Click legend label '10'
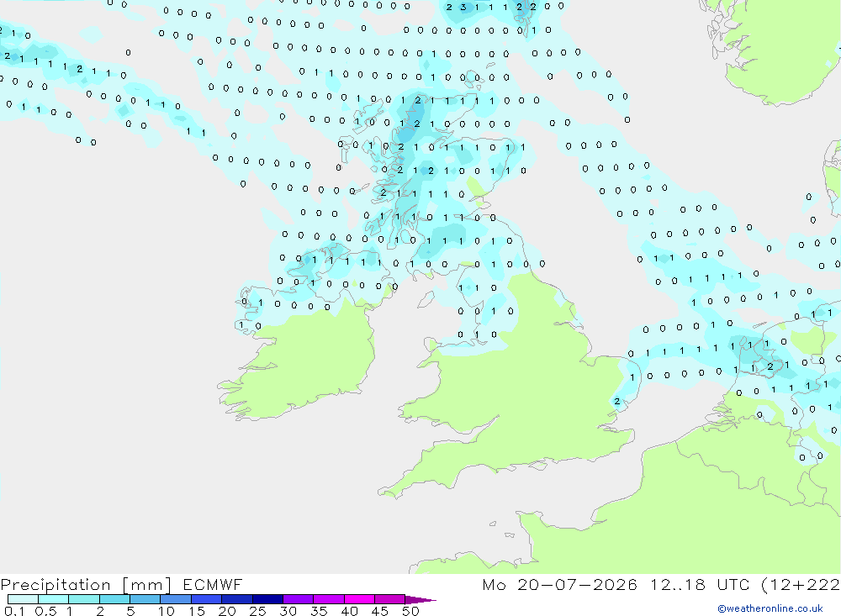 167,611
